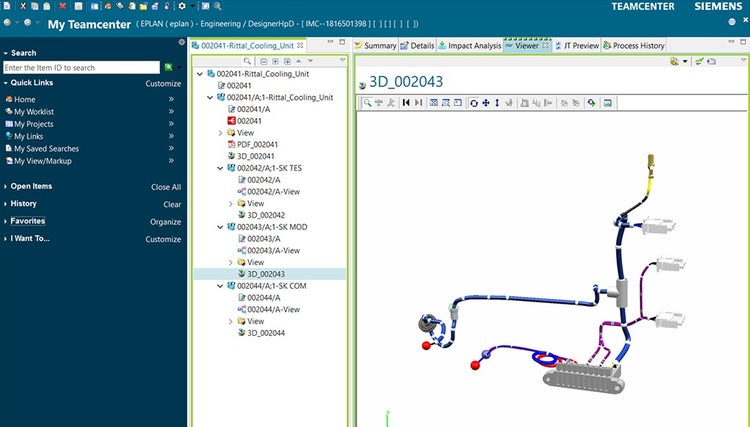Open the Process History tab
This screenshot has width=750, height=427.
tap(638, 46)
